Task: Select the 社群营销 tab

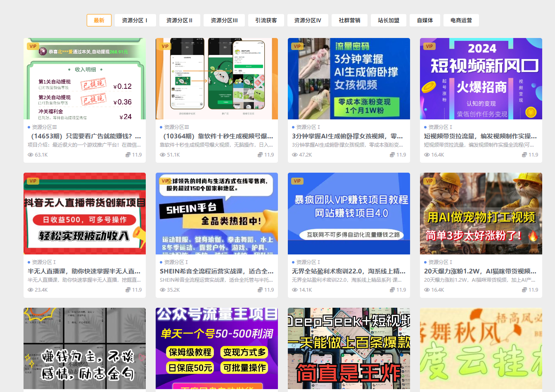Action: 349,20
